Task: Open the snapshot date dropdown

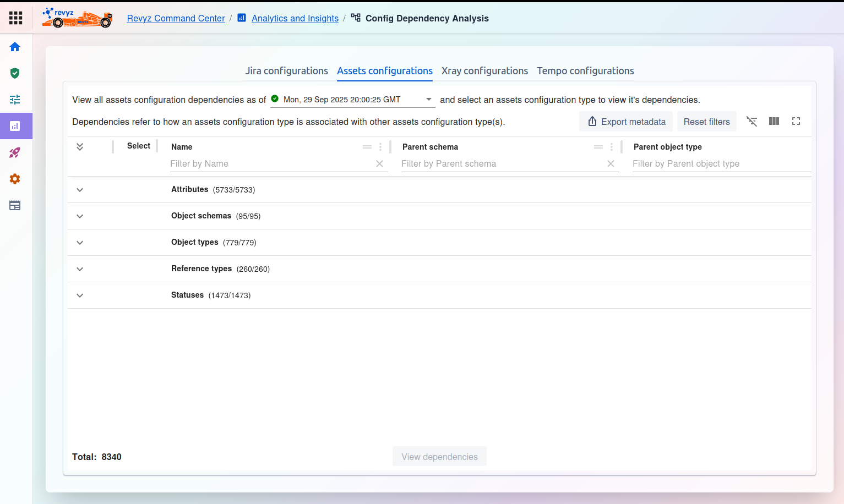Action: pyautogui.click(x=428, y=100)
